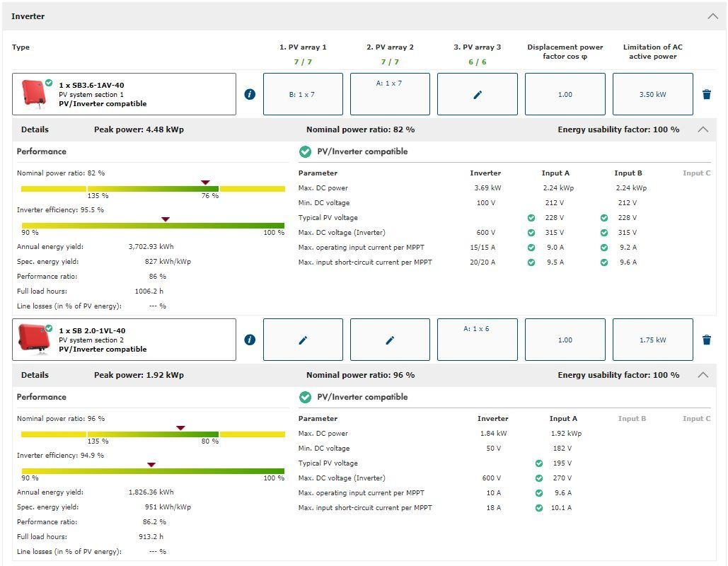Screen dimensions: 728x566
Task: Delete the SB3.6-1AV-40 inverter with trash icon
Action: [x=706, y=94]
